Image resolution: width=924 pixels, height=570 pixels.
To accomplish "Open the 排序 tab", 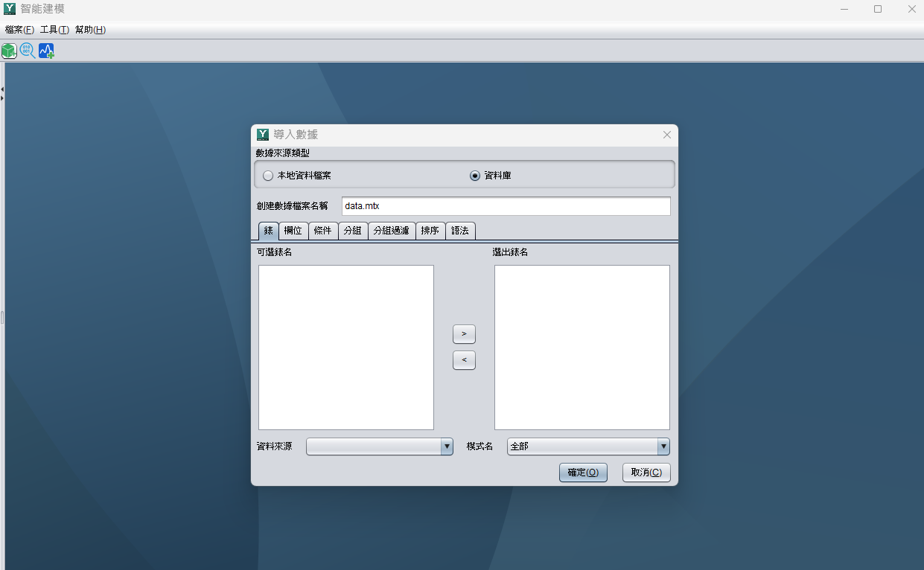I will coord(430,231).
